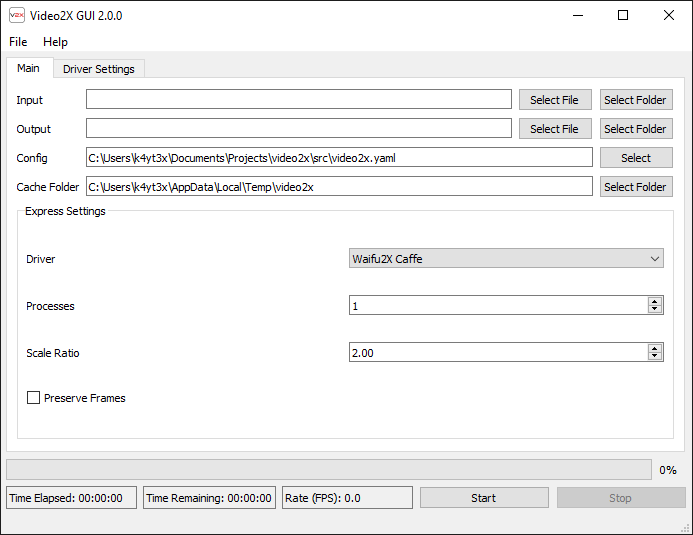Image resolution: width=693 pixels, height=535 pixels.
Task: Switch to the Main tab
Action: pyautogui.click(x=28, y=68)
